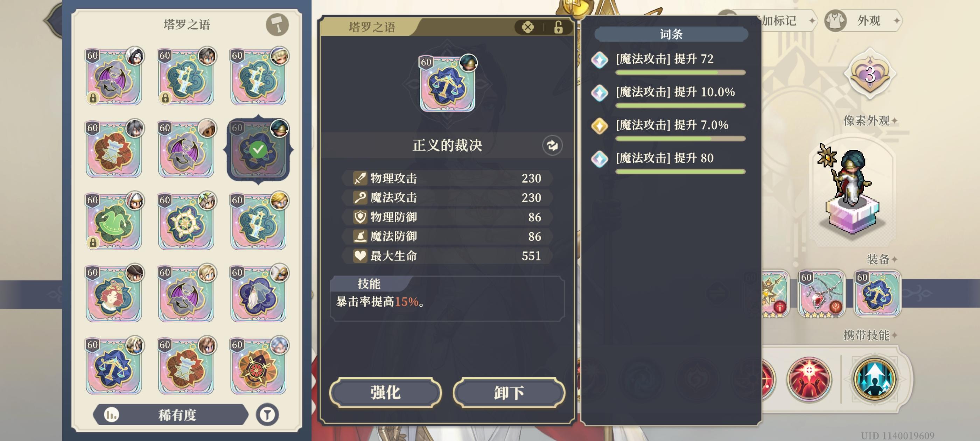Toggle the checked justice scales card selection
Viewport: 980px width, 441px height.
pos(258,149)
